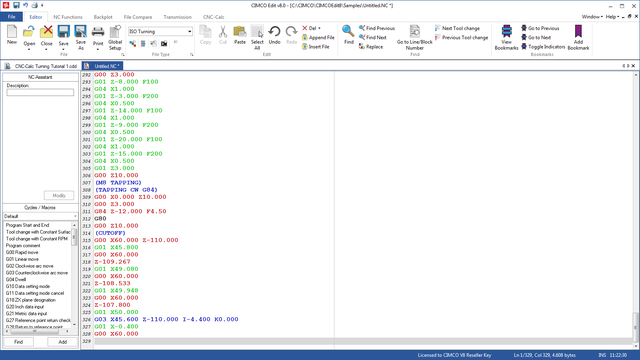Click the Open folder icon
Image resolution: width=640 pixels, height=360 pixels.
coord(29,32)
